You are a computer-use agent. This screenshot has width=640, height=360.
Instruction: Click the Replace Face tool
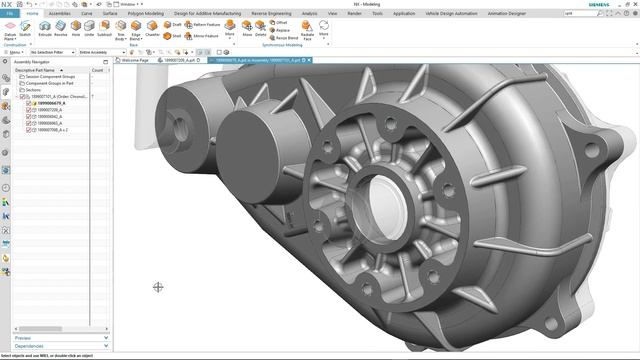click(280, 30)
